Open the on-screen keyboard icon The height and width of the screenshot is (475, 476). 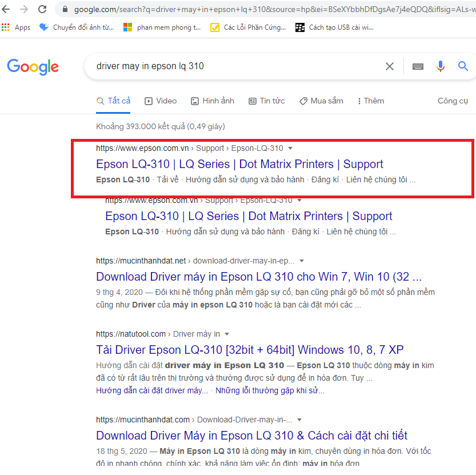coord(418,66)
